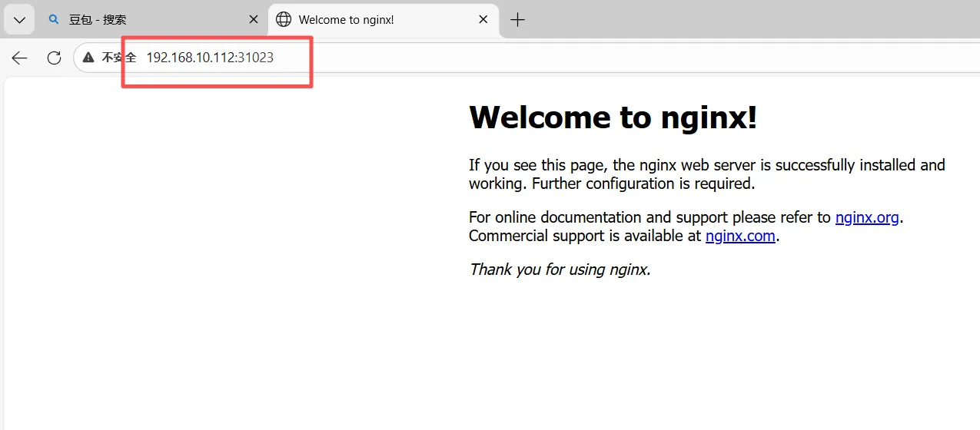Go back with the back arrow

pyautogui.click(x=20, y=58)
